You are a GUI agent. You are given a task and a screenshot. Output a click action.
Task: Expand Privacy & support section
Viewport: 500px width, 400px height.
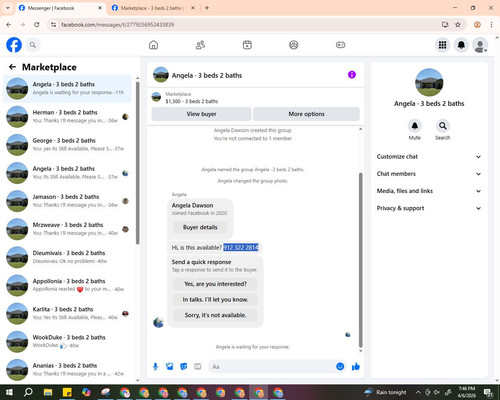coord(429,208)
